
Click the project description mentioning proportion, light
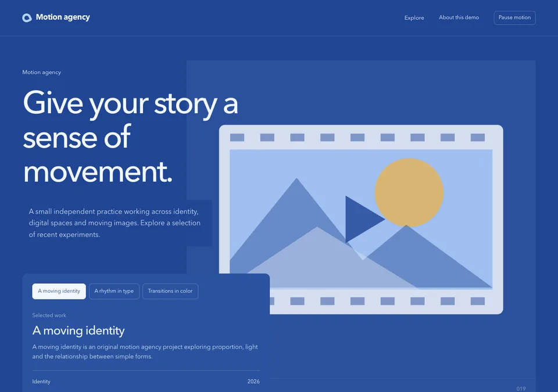click(145, 351)
